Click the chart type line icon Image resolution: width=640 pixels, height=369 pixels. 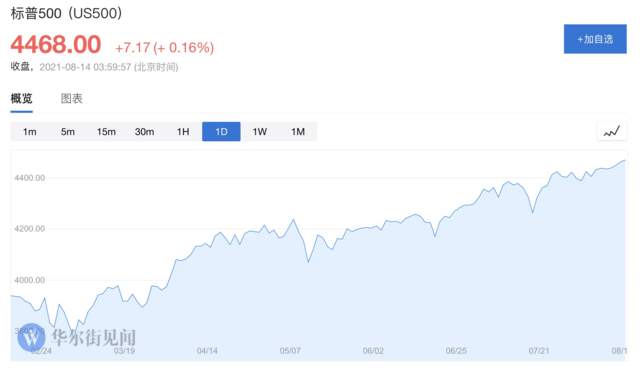point(612,131)
